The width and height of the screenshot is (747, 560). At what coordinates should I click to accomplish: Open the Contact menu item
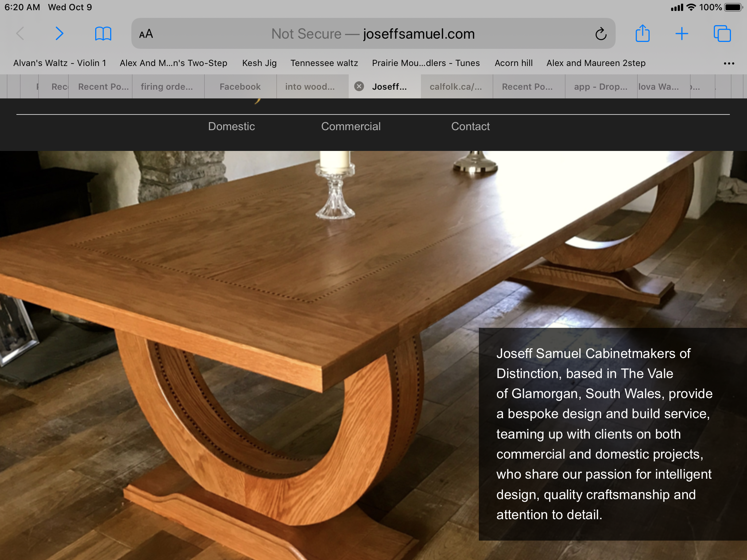[471, 127]
